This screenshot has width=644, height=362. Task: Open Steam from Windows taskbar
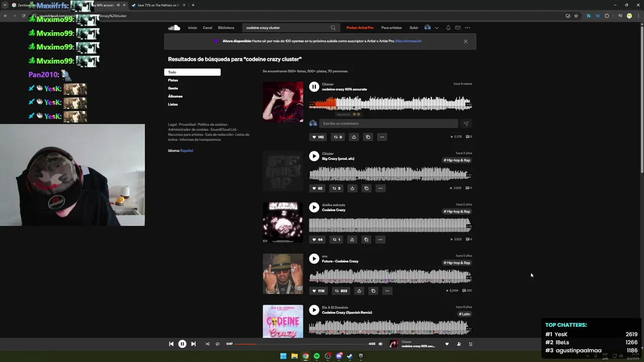pos(350,356)
